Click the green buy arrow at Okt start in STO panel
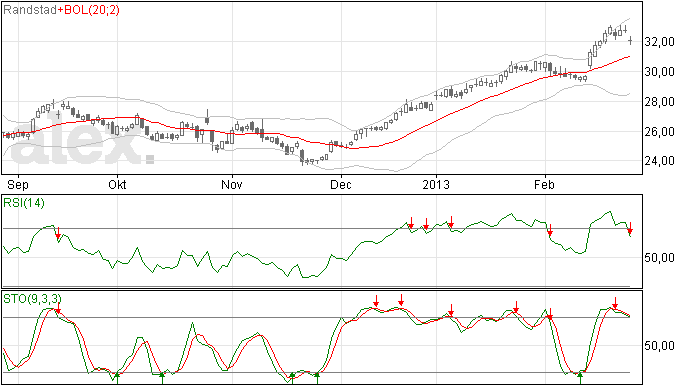Screen dimensions: 690x387 [x=117, y=378]
